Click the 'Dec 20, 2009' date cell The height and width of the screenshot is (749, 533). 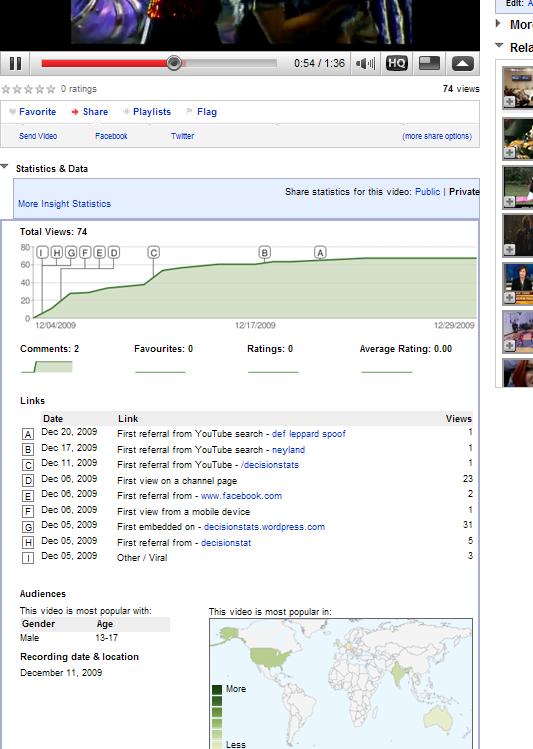[69, 432]
